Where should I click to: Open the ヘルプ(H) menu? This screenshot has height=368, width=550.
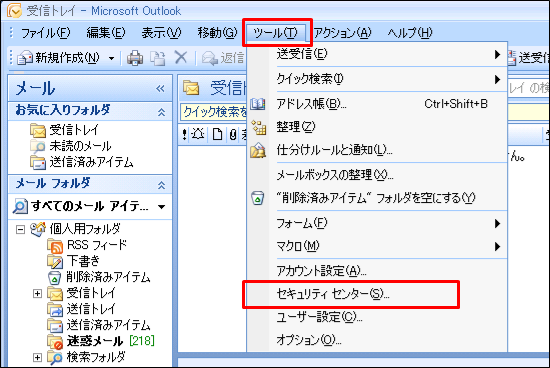pos(410,33)
